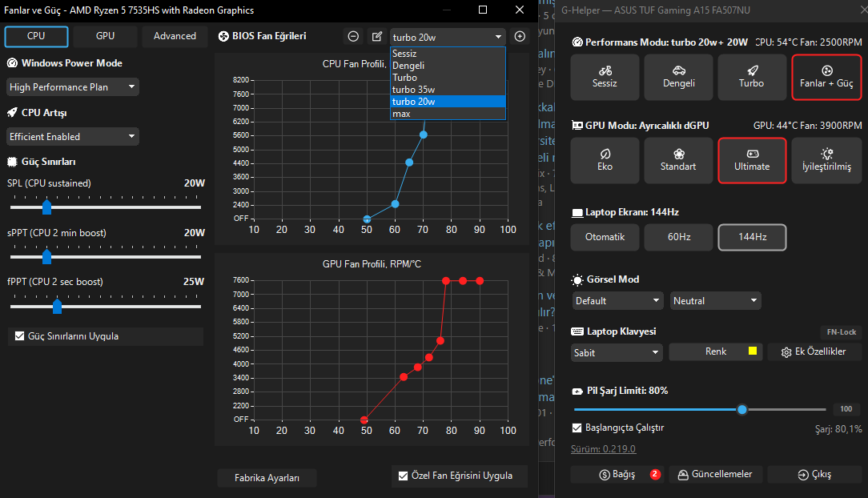Viewport: 868px width, 498px height.
Task: Select the Turbo performance mode button
Action: [x=752, y=78]
